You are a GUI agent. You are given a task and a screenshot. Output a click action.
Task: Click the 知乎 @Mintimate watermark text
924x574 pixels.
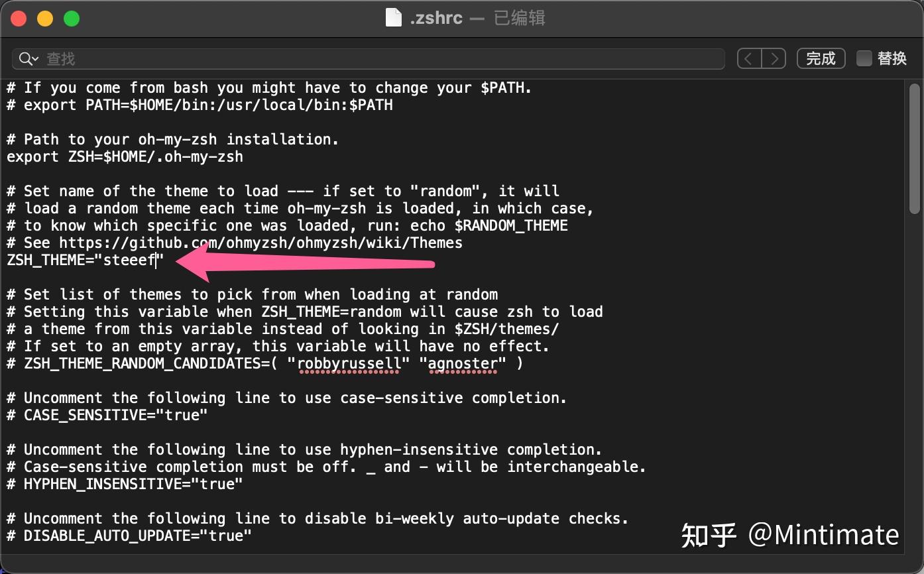pyautogui.click(x=789, y=534)
